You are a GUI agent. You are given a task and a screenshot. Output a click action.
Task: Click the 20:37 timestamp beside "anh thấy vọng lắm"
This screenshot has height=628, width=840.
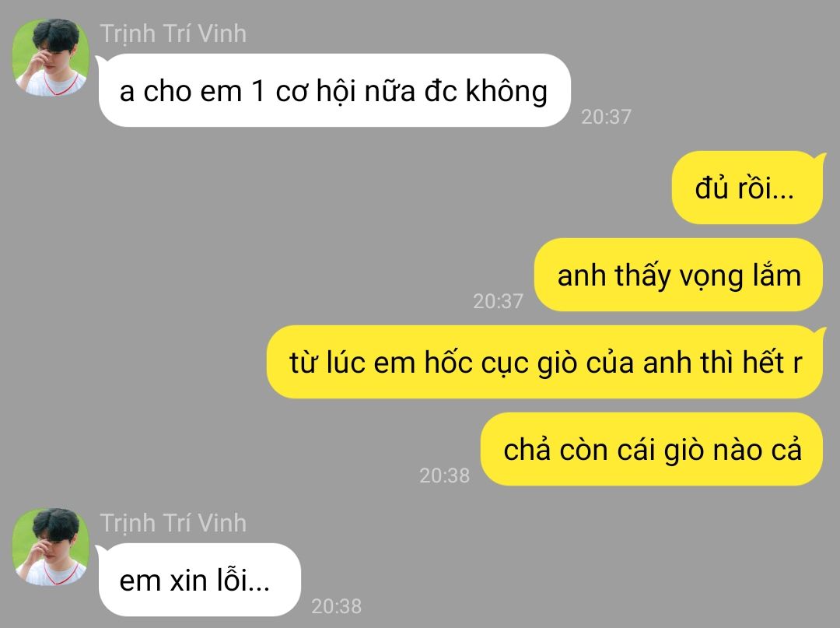499,301
